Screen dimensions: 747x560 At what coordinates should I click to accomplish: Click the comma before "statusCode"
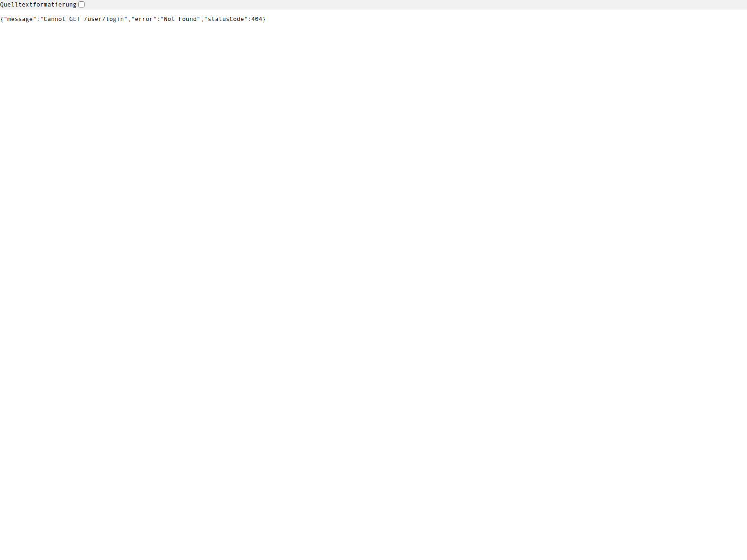pos(203,19)
